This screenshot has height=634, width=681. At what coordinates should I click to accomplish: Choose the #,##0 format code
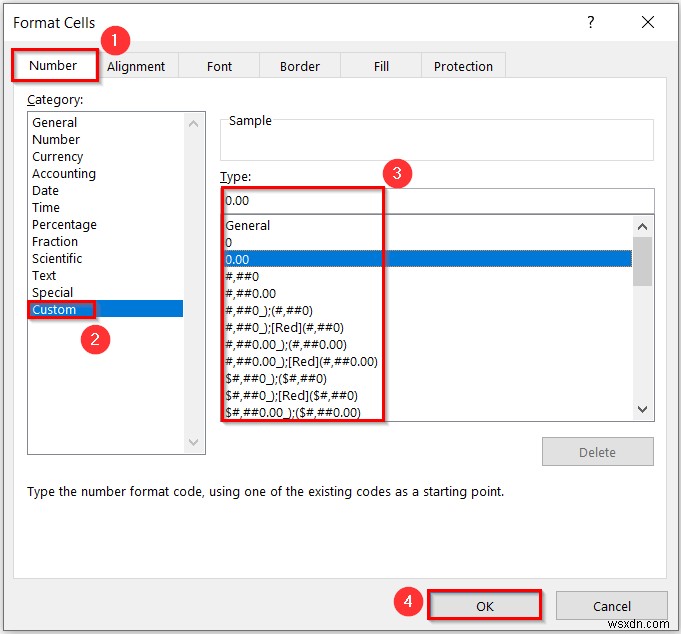point(428,276)
